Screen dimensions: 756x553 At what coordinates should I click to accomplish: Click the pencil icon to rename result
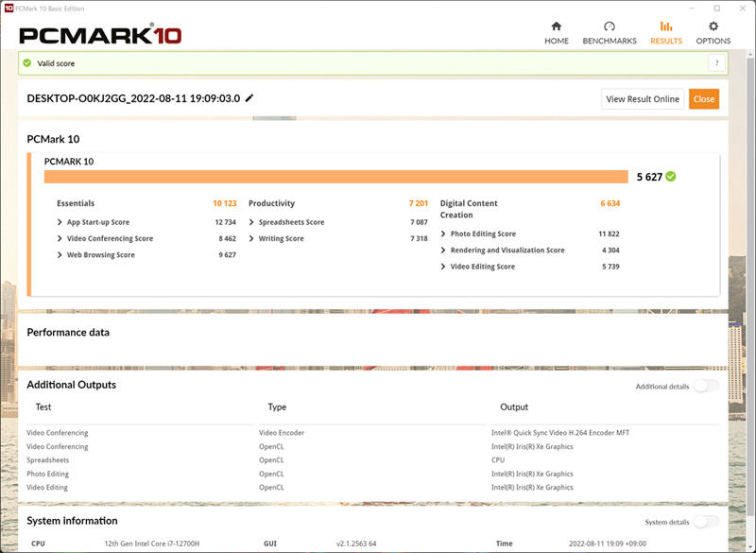pos(249,98)
